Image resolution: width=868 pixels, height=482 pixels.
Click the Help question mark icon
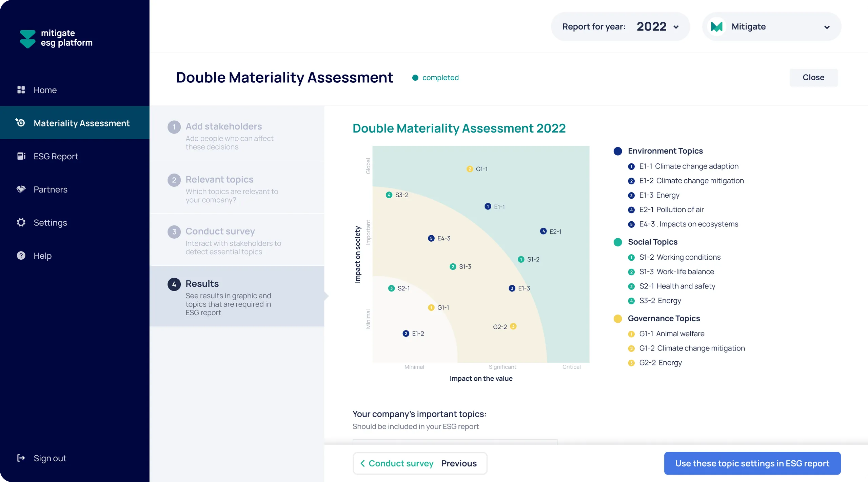(x=21, y=256)
